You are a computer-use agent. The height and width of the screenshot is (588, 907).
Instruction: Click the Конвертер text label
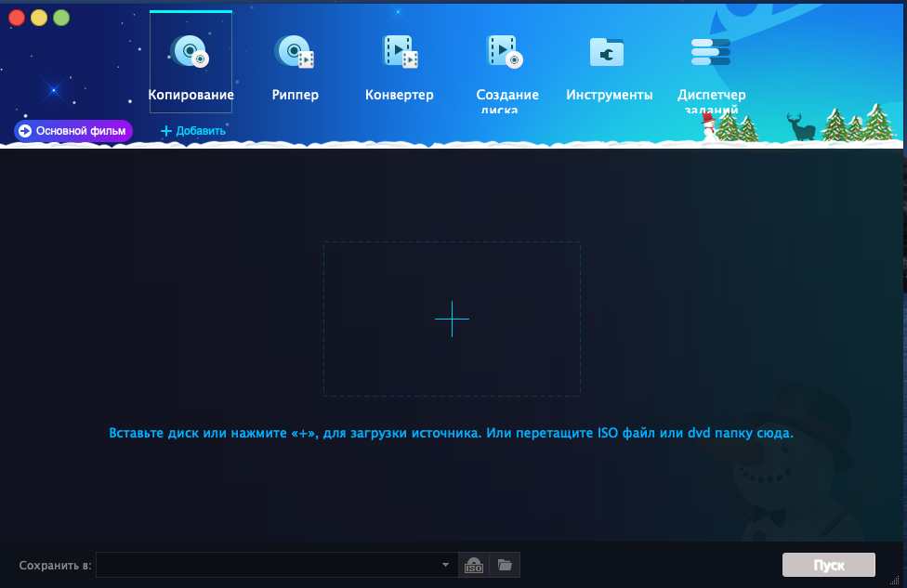pyautogui.click(x=400, y=95)
